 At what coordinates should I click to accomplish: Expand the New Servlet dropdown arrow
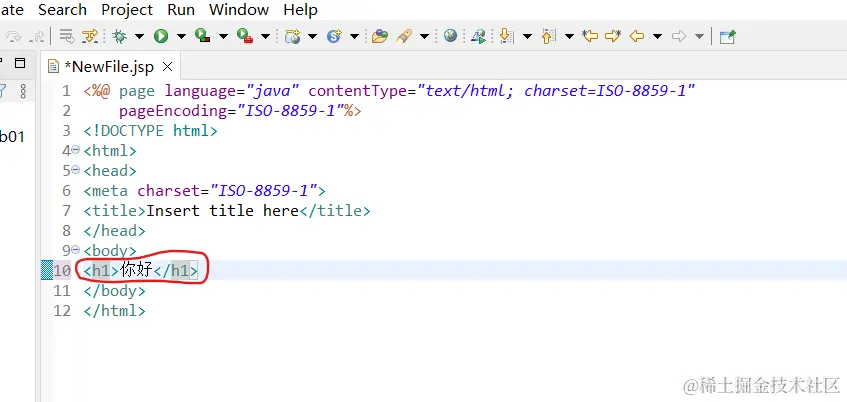click(x=354, y=36)
